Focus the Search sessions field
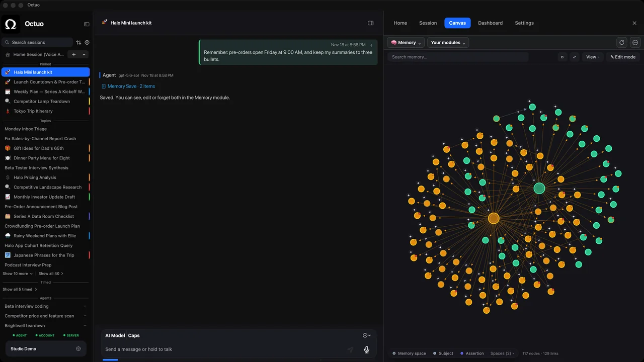 click(37, 43)
